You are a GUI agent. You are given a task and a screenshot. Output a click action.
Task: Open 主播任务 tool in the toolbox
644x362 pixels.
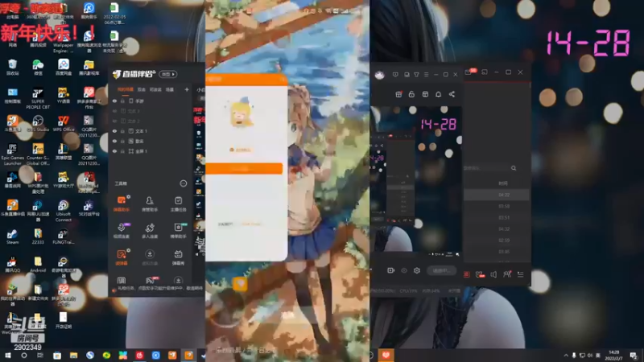(178, 204)
